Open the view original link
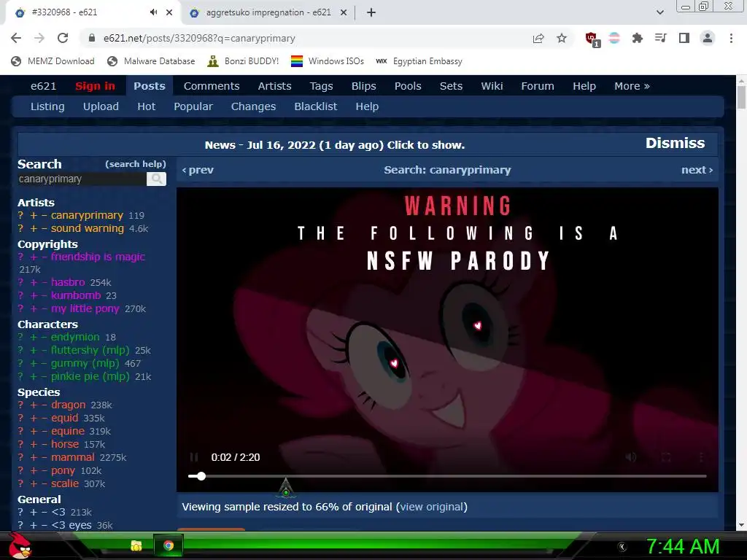747x560 pixels. [432, 507]
